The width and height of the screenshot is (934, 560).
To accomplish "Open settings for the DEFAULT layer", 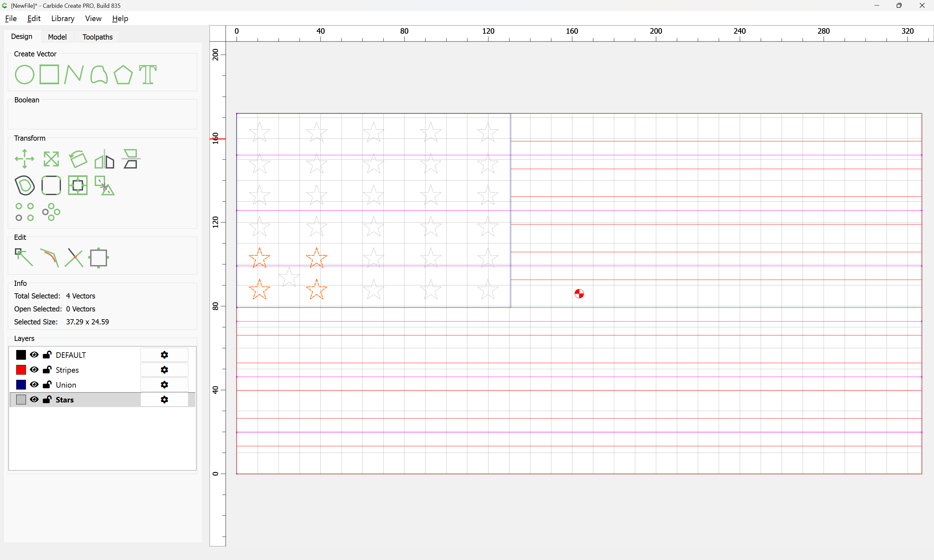I will [x=164, y=355].
